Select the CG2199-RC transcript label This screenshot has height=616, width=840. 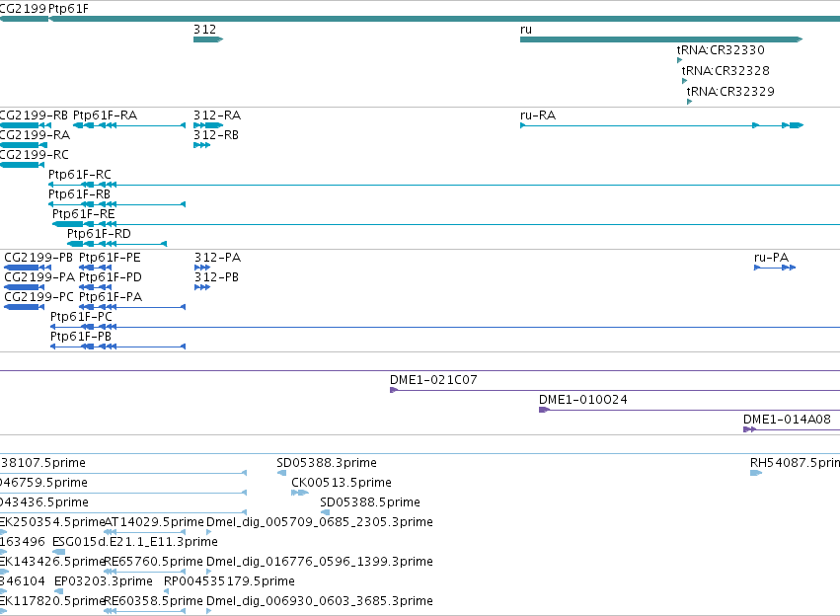tap(35, 155)
